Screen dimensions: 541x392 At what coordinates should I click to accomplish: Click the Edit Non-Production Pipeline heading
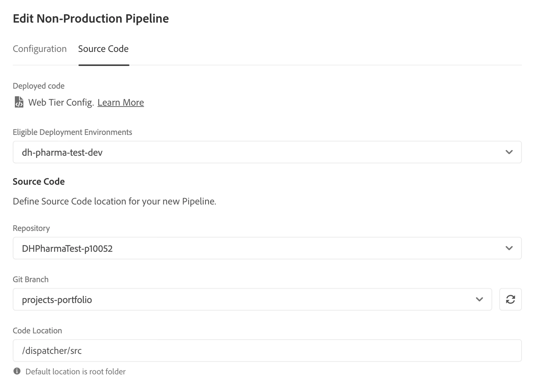pyautogui.click(x=91, y=18)
